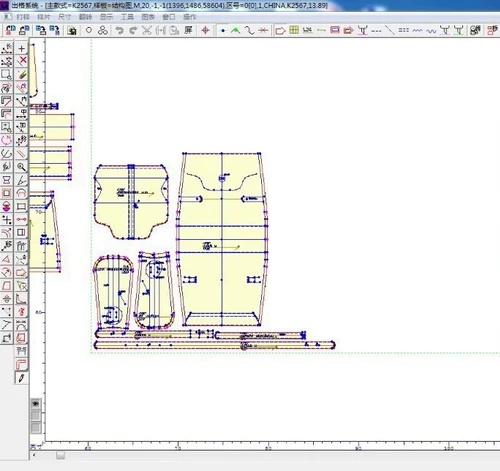Click the wavy line toolbar icon
This screenshot has height=471, width=500.
pyautogui.click(x=431, y=31)
